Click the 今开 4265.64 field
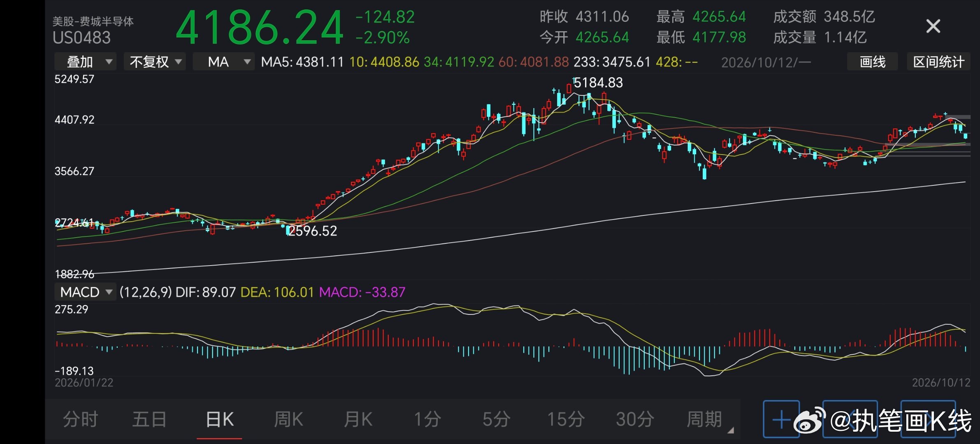The image size is (980, 444). point(584,37)
